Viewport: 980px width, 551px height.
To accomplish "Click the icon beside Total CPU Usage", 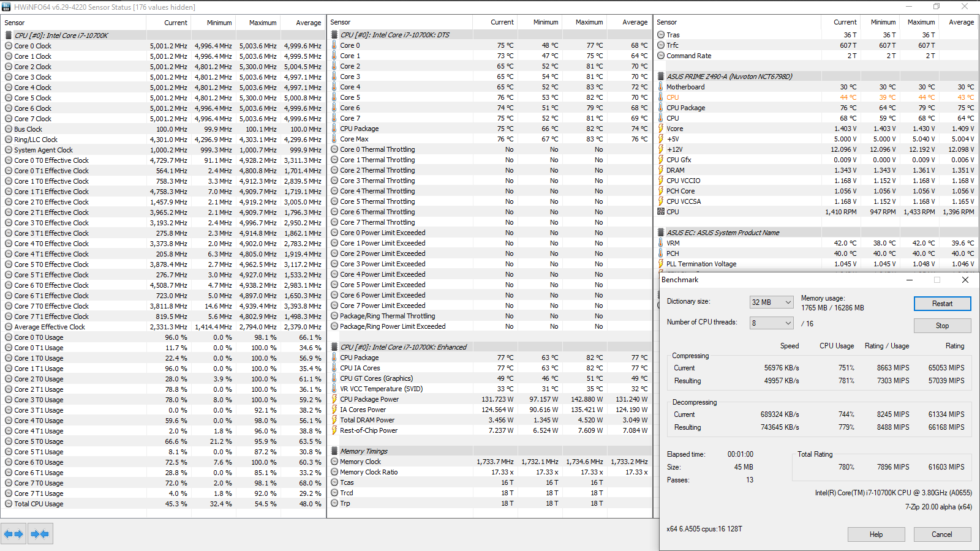I will pyautogui.click(x=9, y=504).
